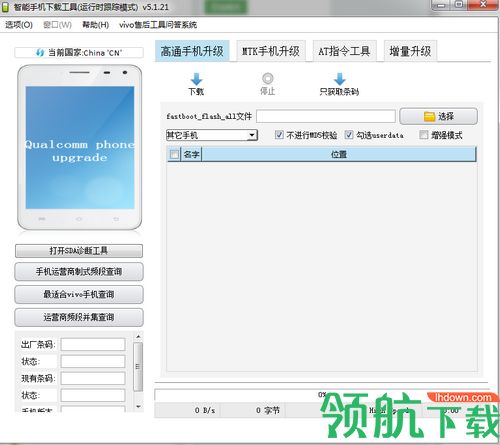Click the info panel scrollbar down arrow
The height and width of the screenshot is (445, 500).
138,407
